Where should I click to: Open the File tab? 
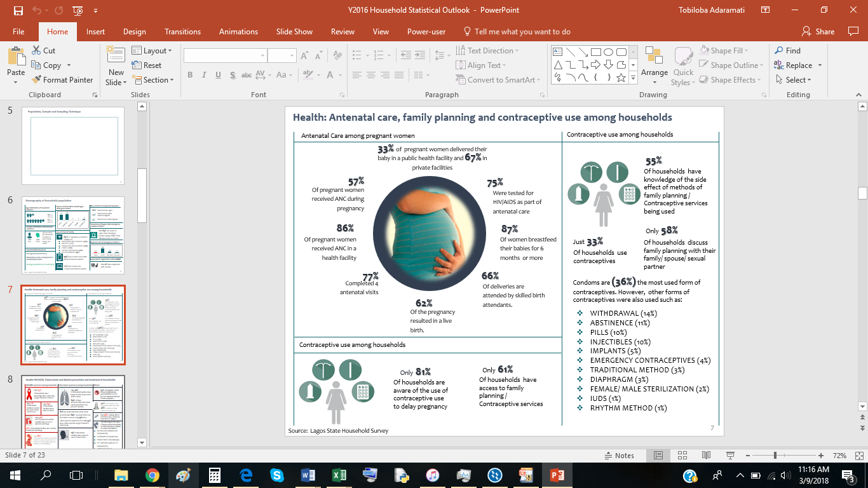click(x=18, y=32)
